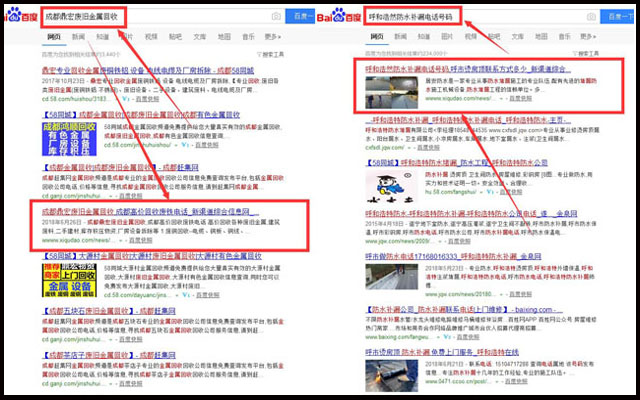This screenshot has width=640, height=400.
Task: Open the 【58同城】大源村金属回收 result title
Action: [152, 256]
